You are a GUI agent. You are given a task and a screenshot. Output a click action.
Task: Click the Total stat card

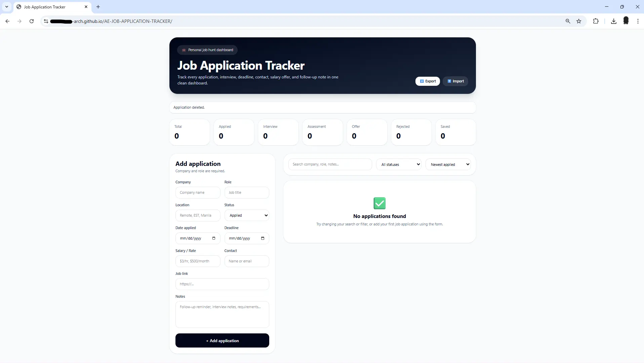(x=190, y=132)
